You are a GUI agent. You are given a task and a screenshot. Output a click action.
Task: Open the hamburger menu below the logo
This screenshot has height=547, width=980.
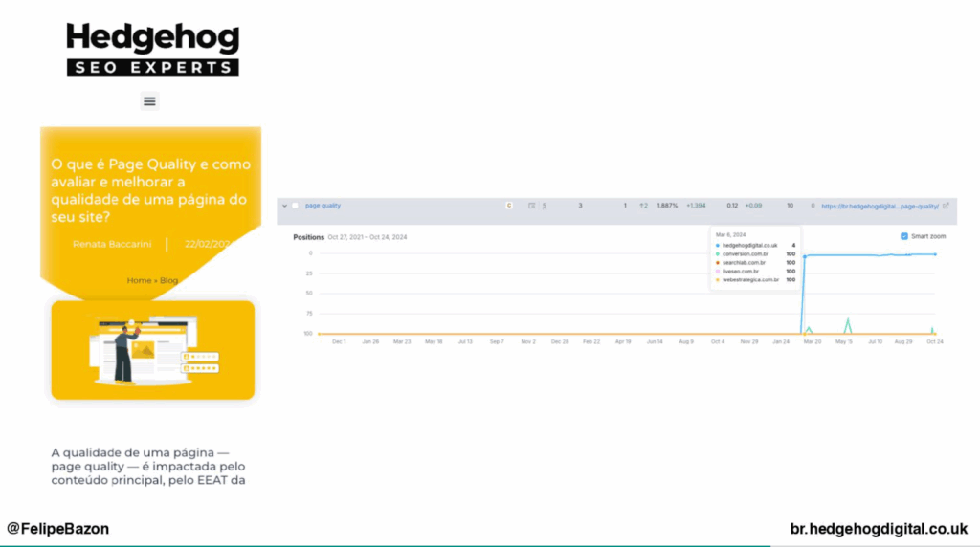pos(149,101)
